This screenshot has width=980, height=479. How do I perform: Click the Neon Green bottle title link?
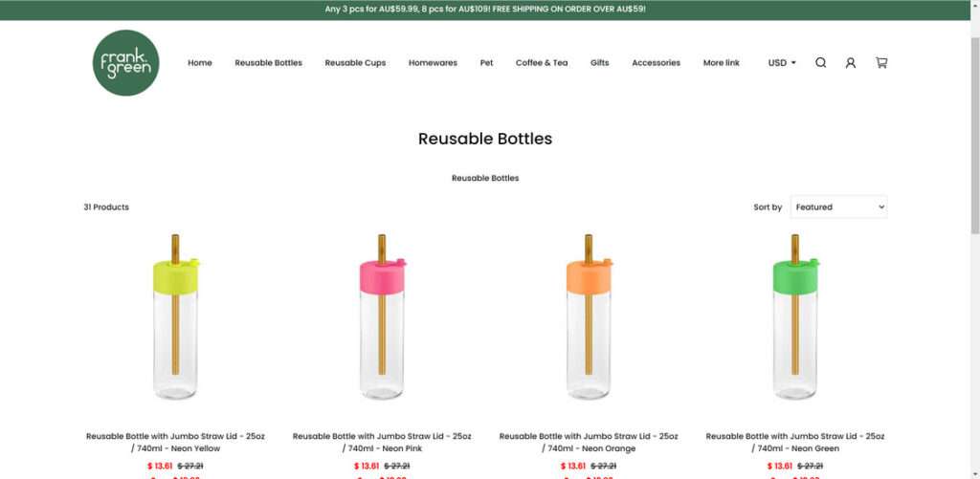tap(795, 442)
